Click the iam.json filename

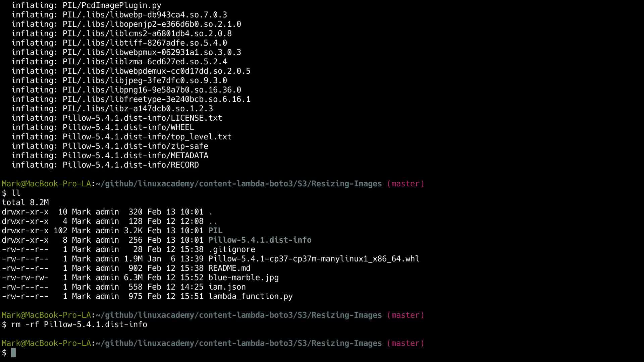coord(227,287)
